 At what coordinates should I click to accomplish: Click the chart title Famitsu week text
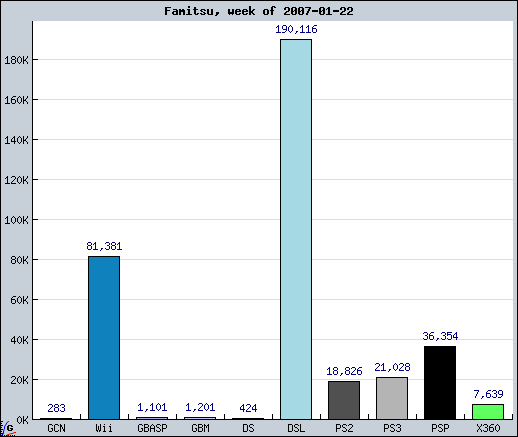pyautogui.click(x=259, y=11)
